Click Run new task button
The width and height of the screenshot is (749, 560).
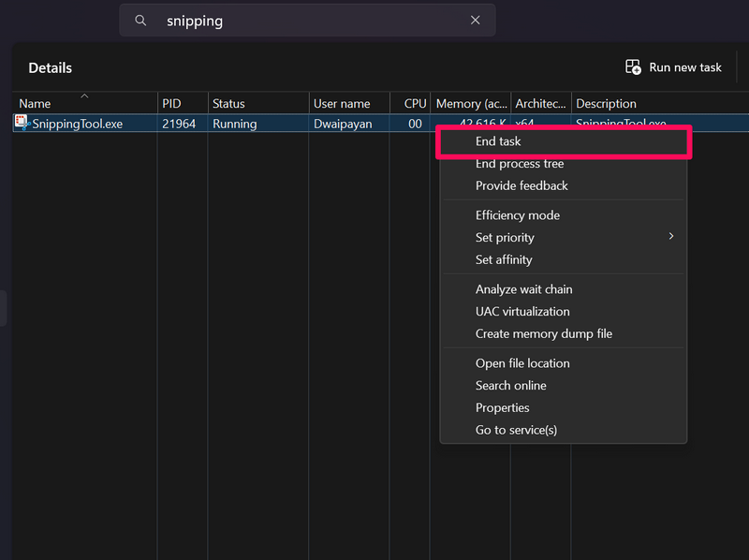673,67
